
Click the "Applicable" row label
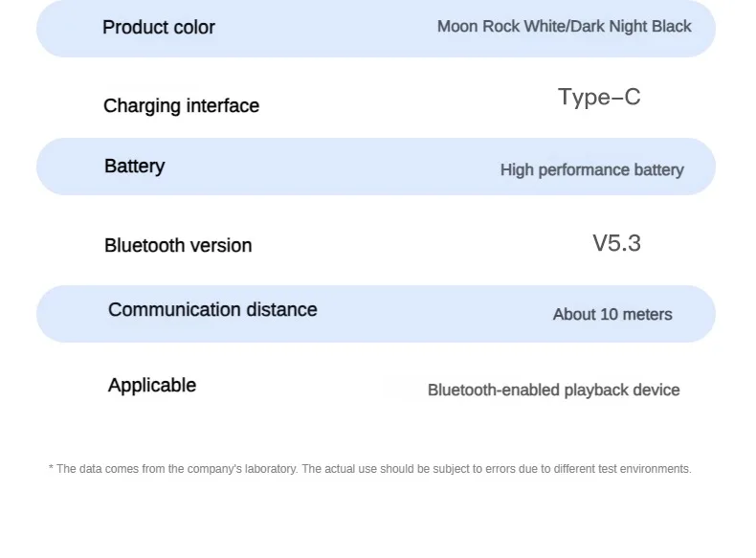(151, 386)
